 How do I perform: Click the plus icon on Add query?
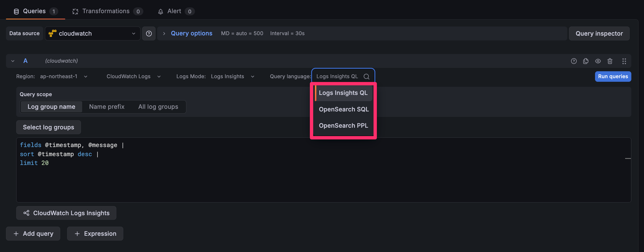tap(16, 234)
